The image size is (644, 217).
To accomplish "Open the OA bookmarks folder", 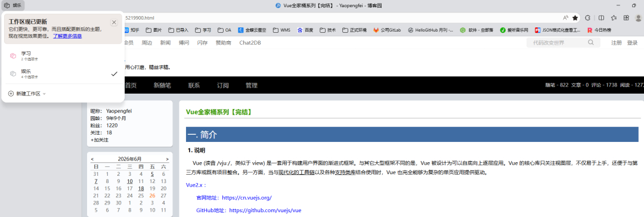I will pos(225,30).
